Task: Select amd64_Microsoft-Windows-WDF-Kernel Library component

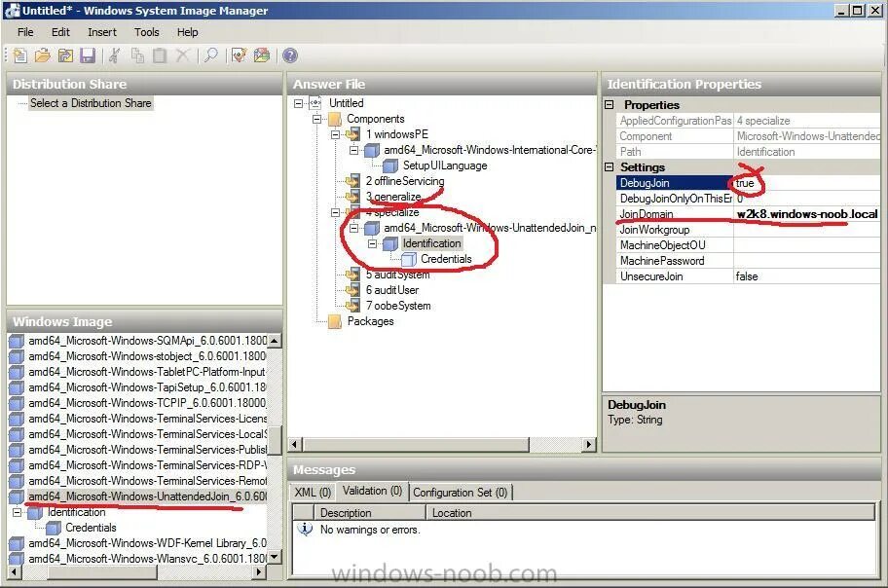Action: [147, 543]
